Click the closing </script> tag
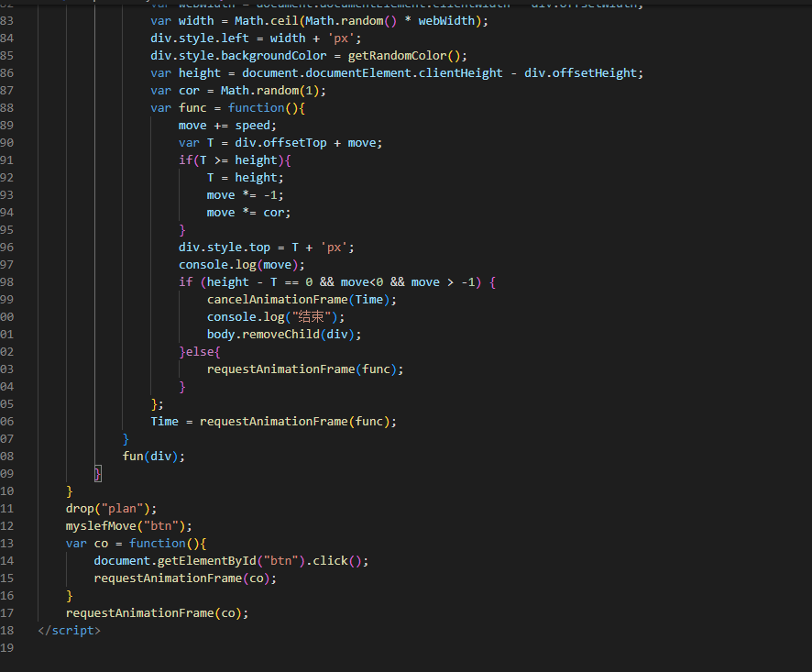The height and width of the screenshot is (672, 812). (70, 630)
